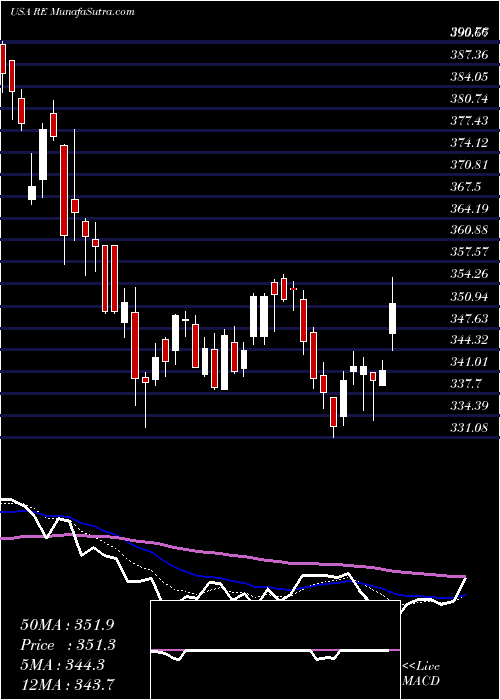
Task: Click the 5MA : 344.3 readout
Action: click(x=62, y=665)
